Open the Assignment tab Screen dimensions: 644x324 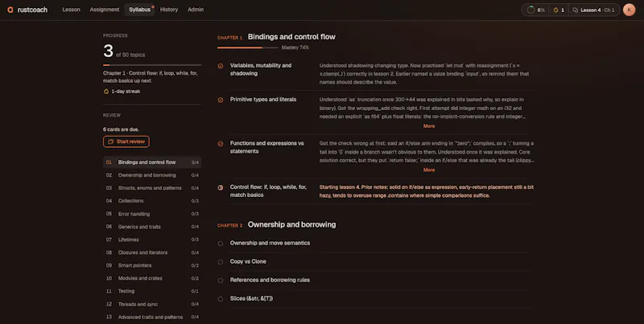pyautogui.click(x=105, y=10)
